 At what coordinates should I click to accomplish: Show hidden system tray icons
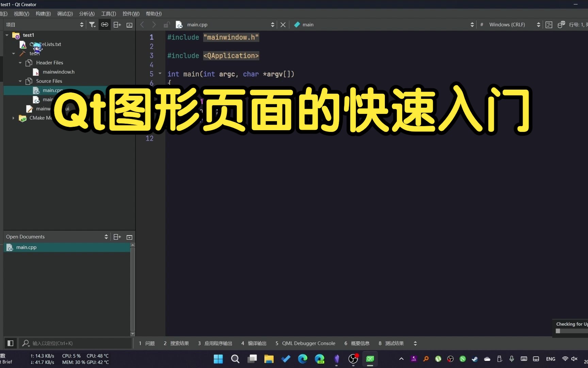coord(401,359)
